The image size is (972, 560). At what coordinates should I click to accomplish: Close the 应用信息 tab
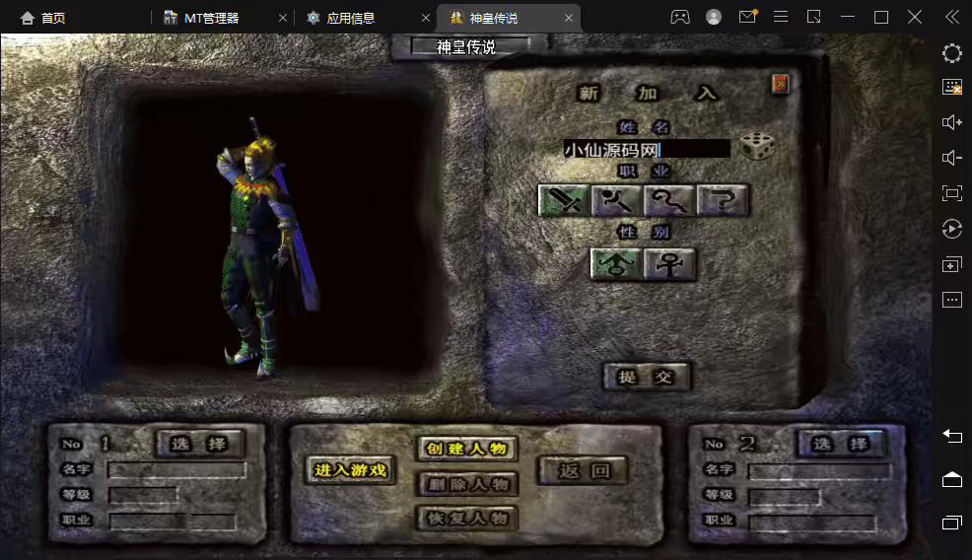(426, 18)
